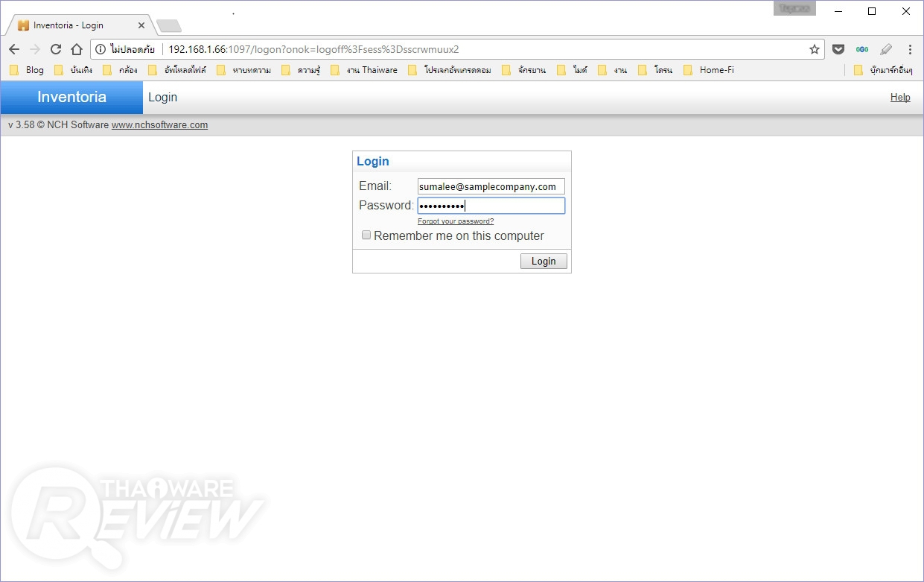Open the Blog bookmark folder
Screen dimensions: 924x582
27,70
